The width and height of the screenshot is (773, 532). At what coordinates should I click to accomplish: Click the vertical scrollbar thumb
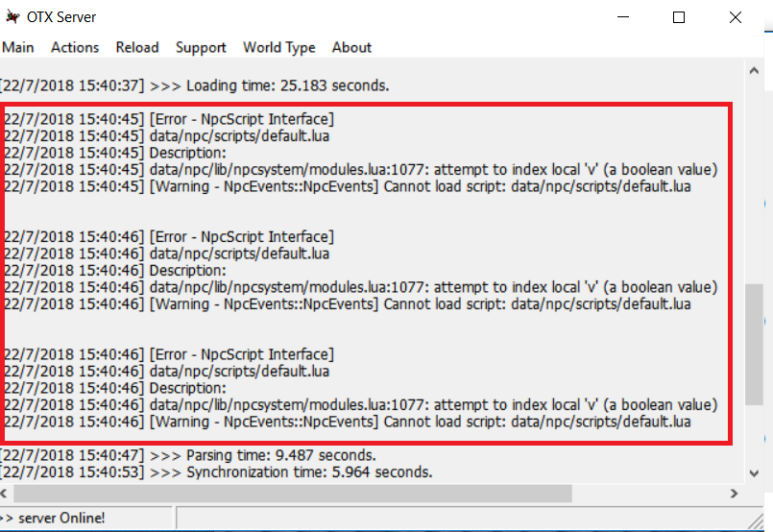pyautogui.click(x=754, y=344)
